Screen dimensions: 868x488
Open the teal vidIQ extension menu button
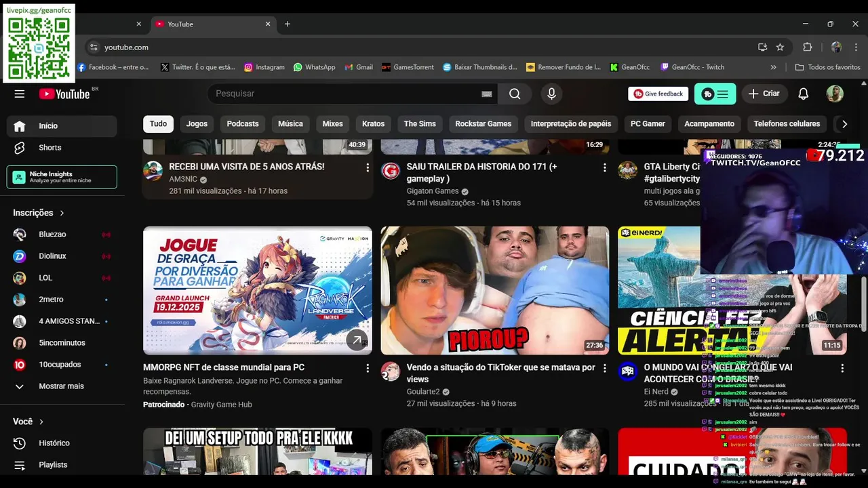click(x=715, y=94)
